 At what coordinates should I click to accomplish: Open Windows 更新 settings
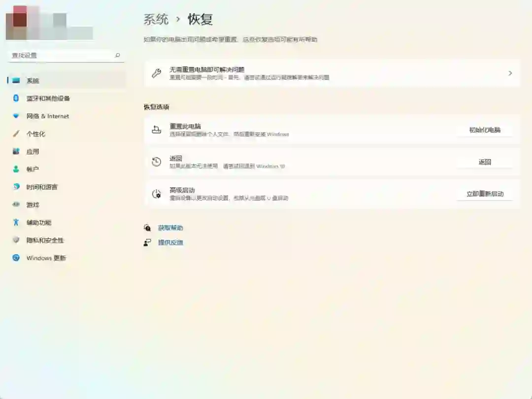coord(66,258)
